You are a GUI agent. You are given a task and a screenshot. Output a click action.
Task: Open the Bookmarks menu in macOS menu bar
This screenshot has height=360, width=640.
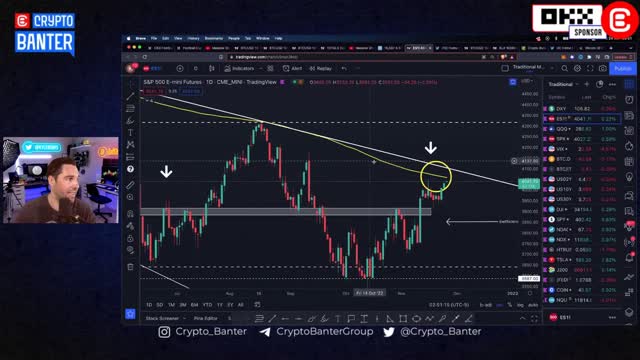(213, 38)
